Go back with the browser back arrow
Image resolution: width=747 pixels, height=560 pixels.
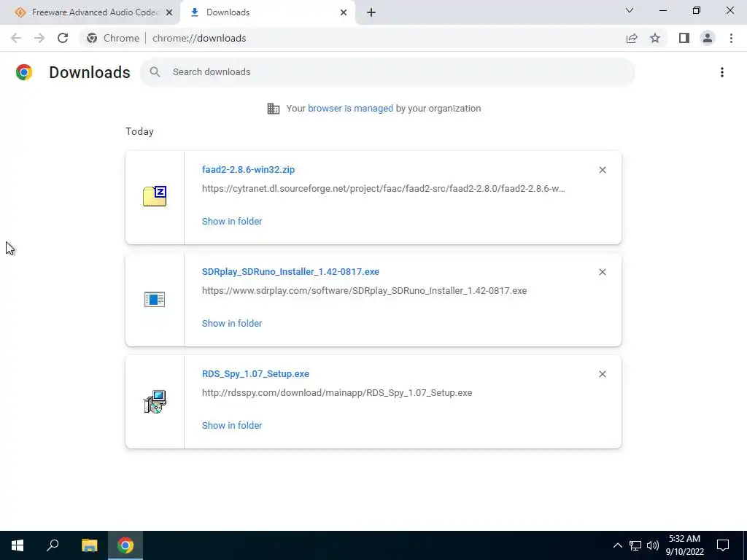pyautogui.click(x=16, y=38)
